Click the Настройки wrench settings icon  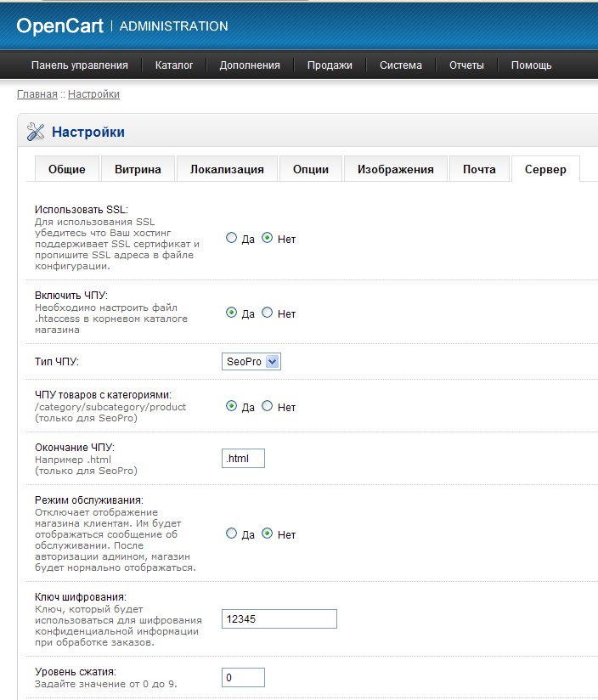click(x=36, y=132)
